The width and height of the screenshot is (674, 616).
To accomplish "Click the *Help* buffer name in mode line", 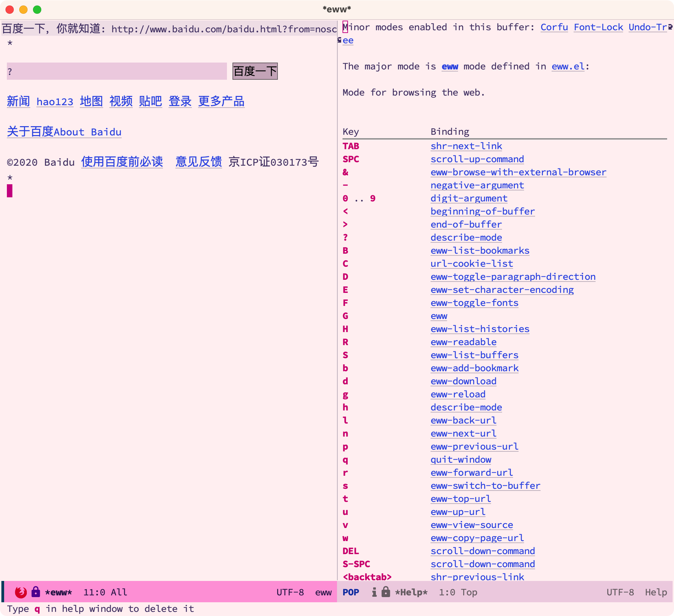I will coord(411,592).
